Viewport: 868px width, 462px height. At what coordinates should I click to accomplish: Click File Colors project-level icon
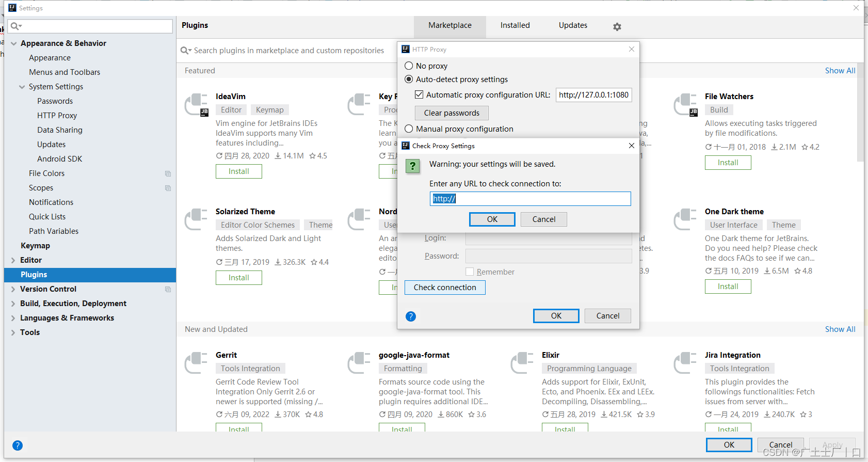[168, 173]
